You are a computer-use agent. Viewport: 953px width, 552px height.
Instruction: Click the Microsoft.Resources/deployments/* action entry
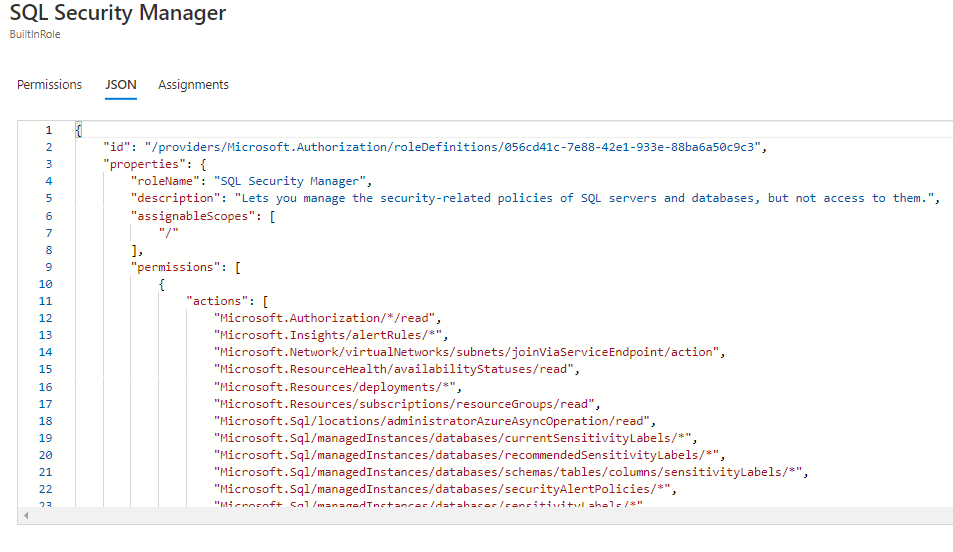click(339, 386)
